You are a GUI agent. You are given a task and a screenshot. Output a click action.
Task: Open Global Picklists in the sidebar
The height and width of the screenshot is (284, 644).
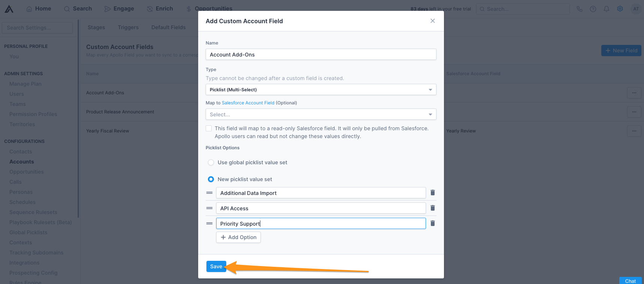[28, 232]
